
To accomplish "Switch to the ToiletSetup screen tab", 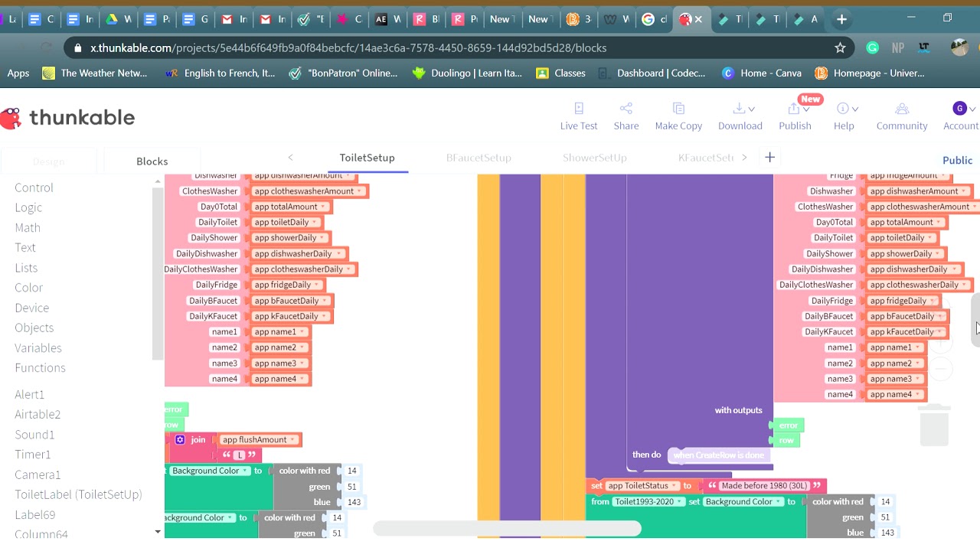I will point(367,158).
